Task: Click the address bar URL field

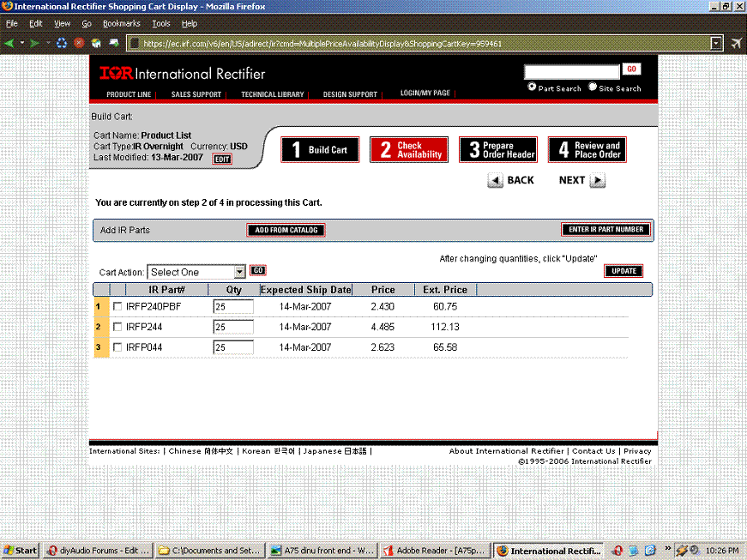Action: coord(419,44)
